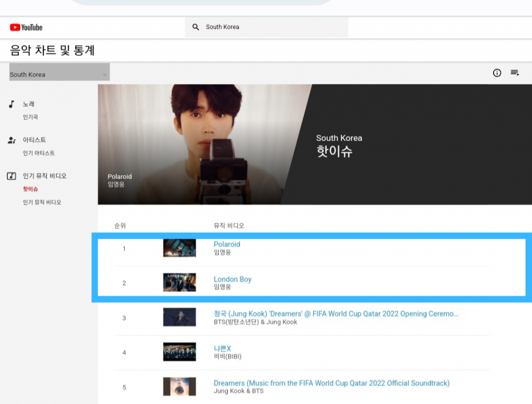Click the search magnifier icon
The width and height of the screenshot is (532, 404).
[195, 27]
